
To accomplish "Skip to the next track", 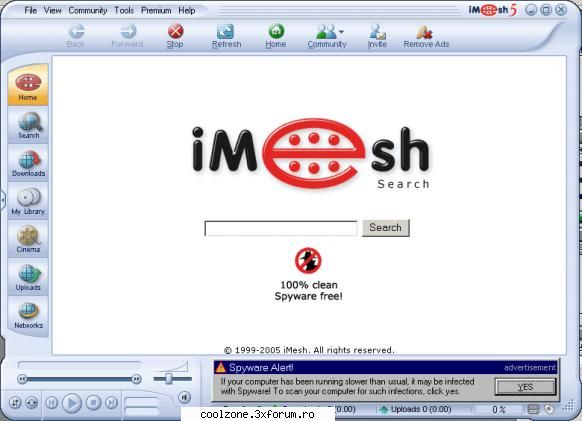I will tap(111, 402).
